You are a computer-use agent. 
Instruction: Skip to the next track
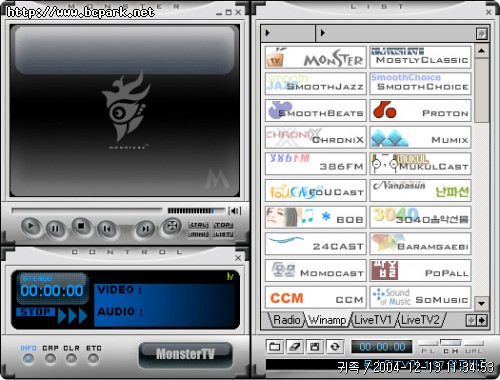(x=145, y=229)
